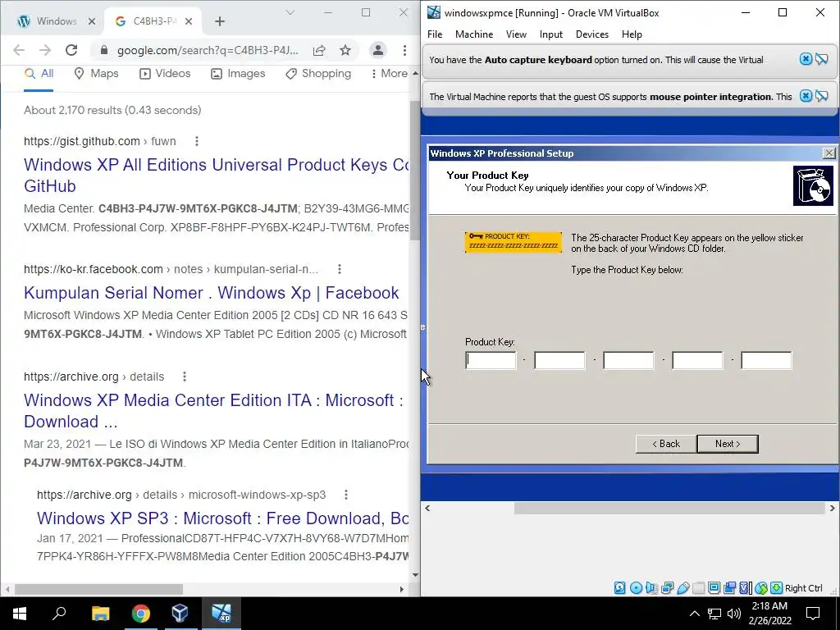The height and width of the screenshot is (630, 840).
Task: Click the mouse integration icon in VirtualBox status bar
Action: click(x=760, y=588)
